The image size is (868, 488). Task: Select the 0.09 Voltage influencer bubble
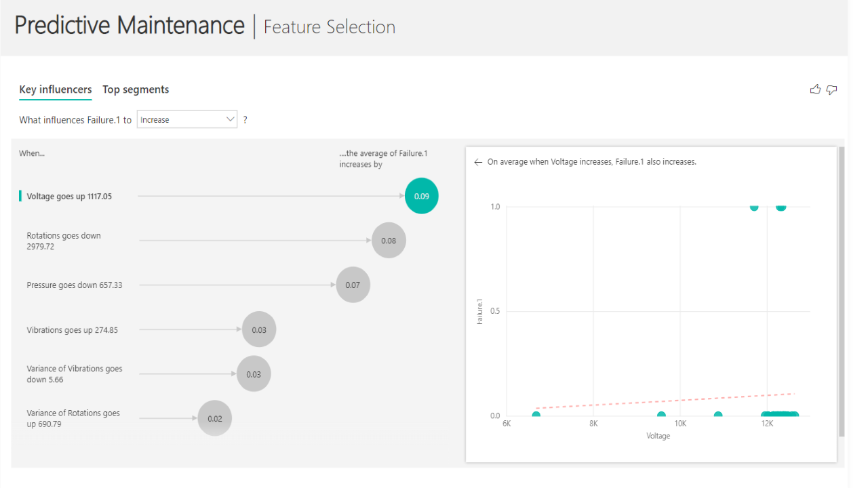(422, 197)
